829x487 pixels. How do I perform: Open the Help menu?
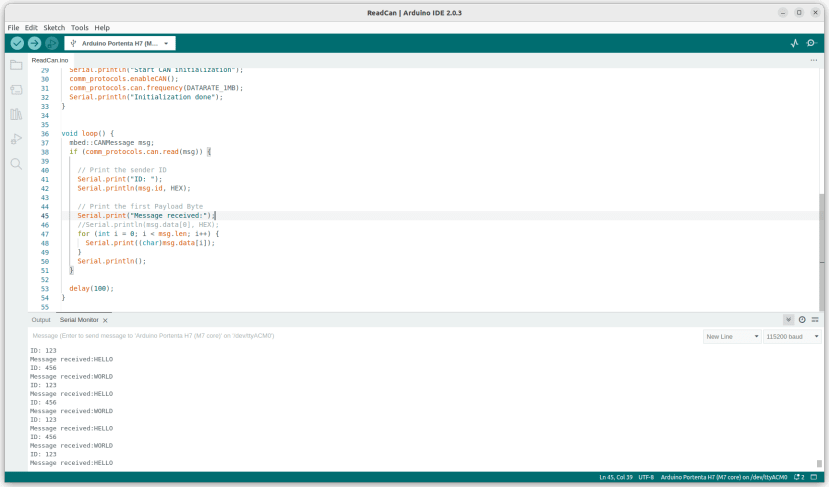click(x=102, y=27)
